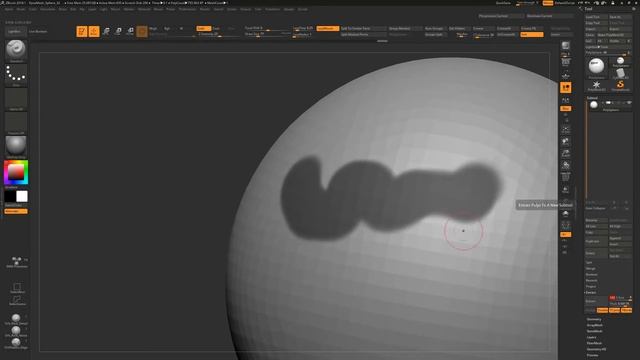Click the orange SwitchColor button
Screen dimensions: 640x360
click(x=16, y=211)
